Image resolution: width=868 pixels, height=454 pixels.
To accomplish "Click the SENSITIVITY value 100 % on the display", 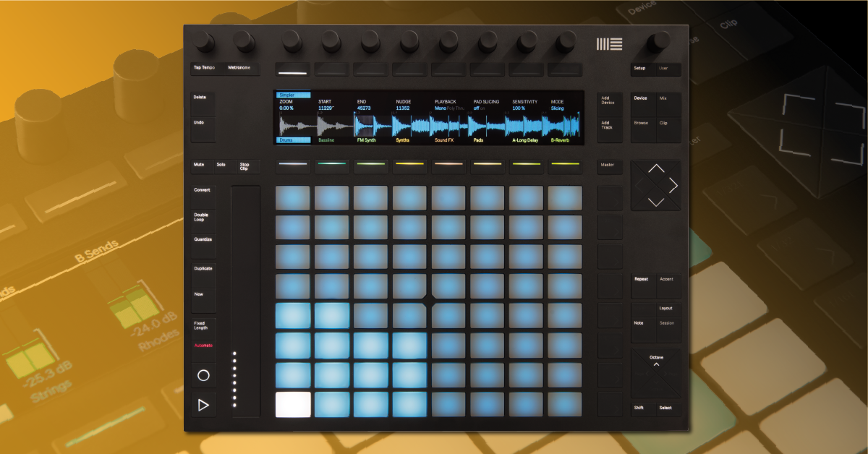I will (x=519, y=108).
